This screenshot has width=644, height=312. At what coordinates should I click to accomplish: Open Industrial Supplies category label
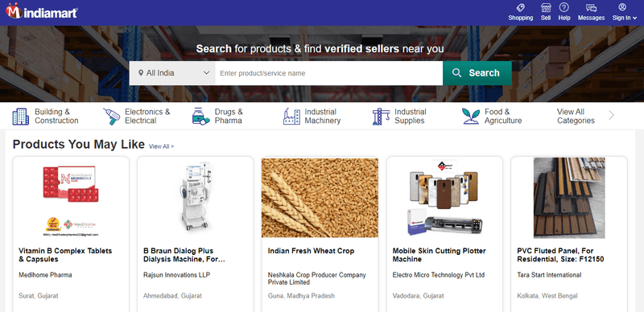point(411,116)
